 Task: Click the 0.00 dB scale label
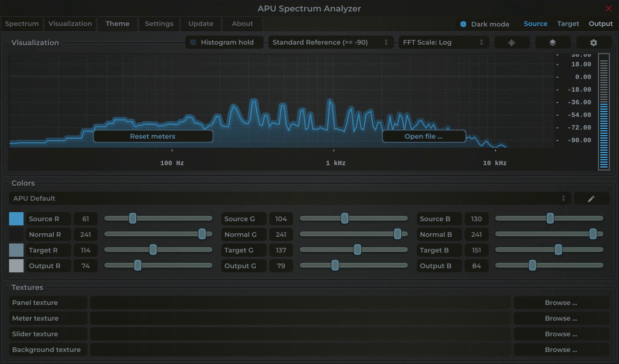tap(583, 77)
